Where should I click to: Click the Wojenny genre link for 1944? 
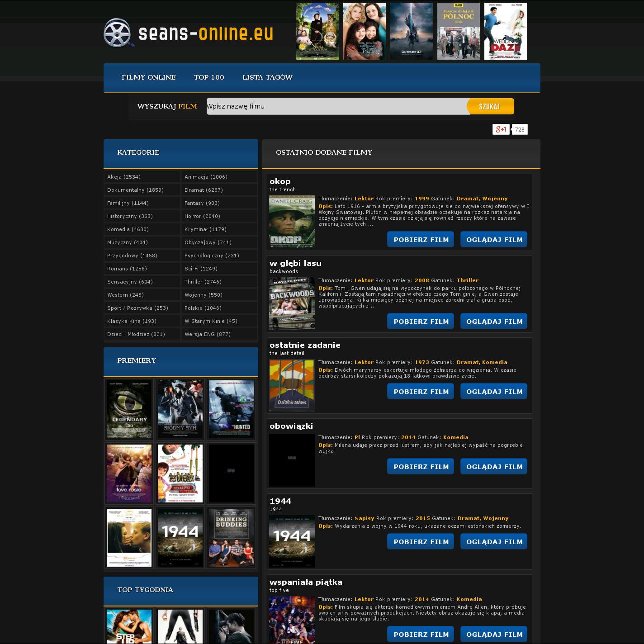coord(496,518)
